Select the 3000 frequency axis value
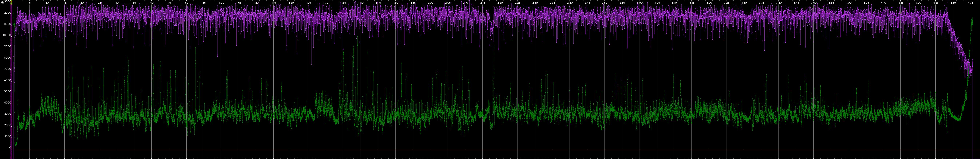Viewport: 980px width, 159px height. click(x=7, y=114)
